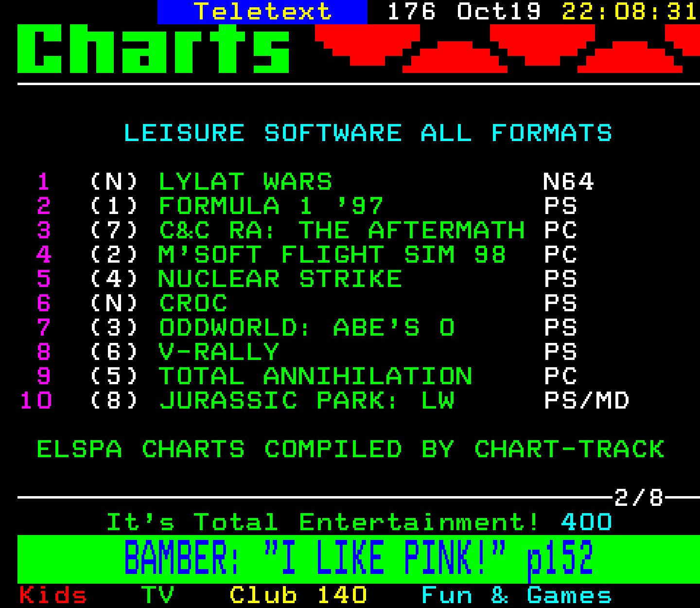Click the date Oct19
This screenshot has width=700, height=608.
(x=499, y=12)
